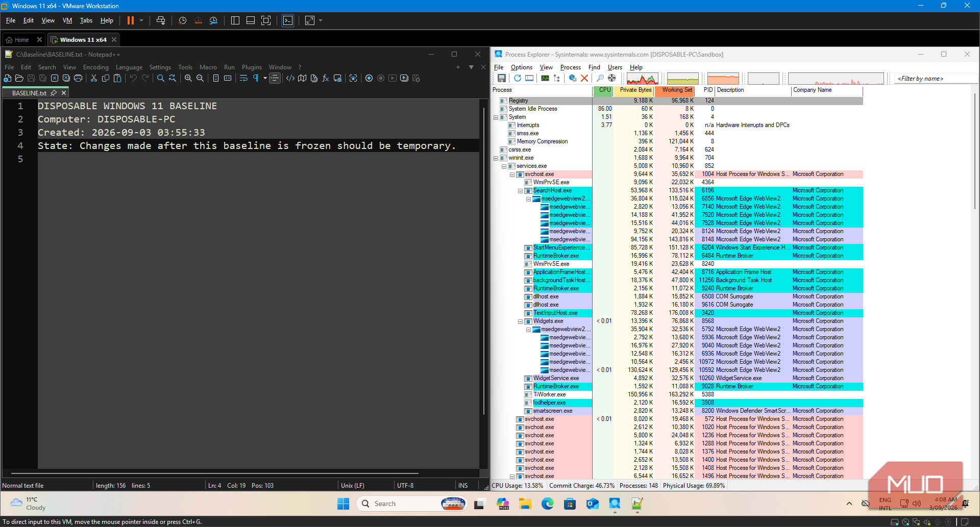Pause the VM with the VMware pause button

coord(130,20)
